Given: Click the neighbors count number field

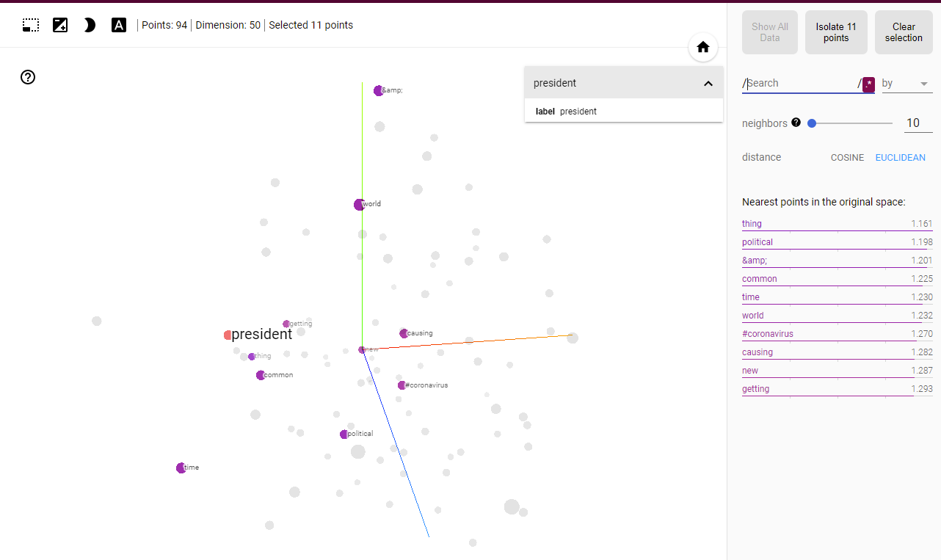Looking at the screenshot, I should pyautogui.click(x=917, y=123).
